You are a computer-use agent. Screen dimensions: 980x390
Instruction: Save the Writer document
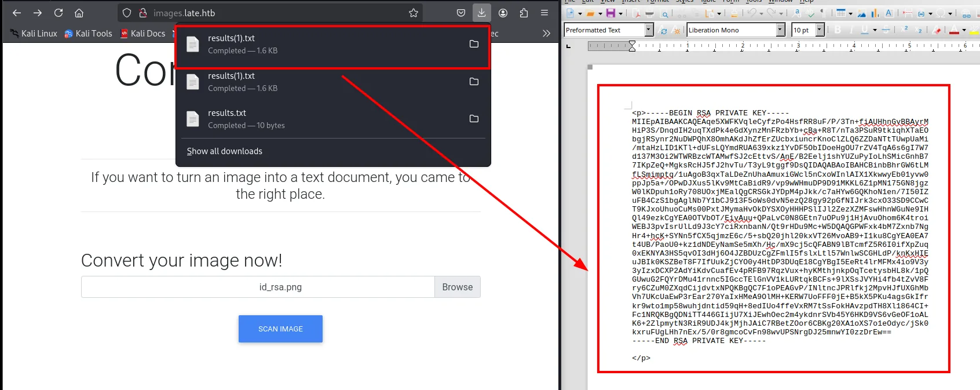(610, 13)
